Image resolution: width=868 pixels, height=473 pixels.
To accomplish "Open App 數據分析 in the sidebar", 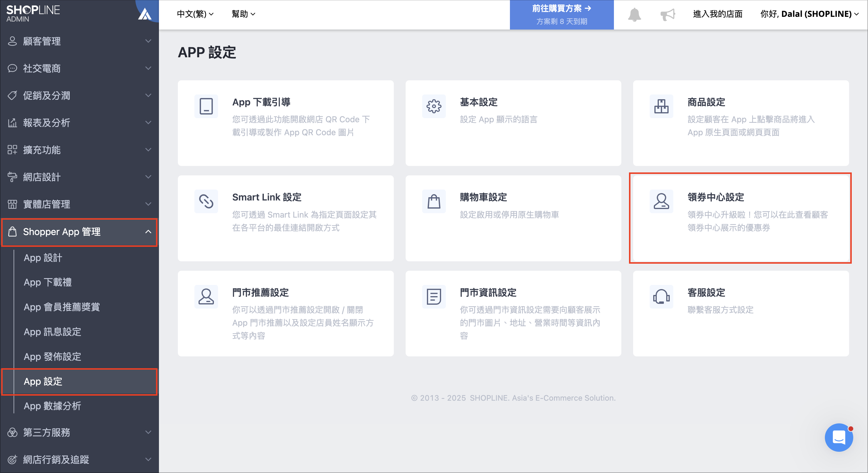I will (52, 406).
